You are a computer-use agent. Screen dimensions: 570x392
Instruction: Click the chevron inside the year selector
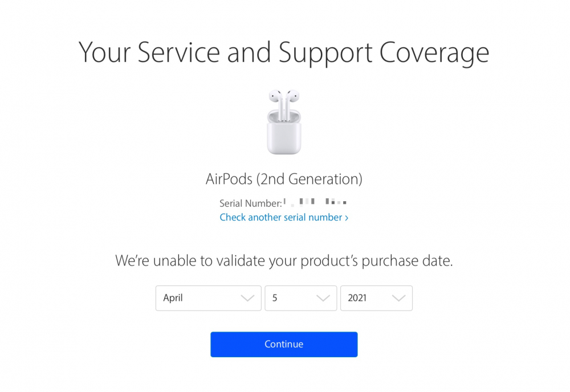coord(399,298)
